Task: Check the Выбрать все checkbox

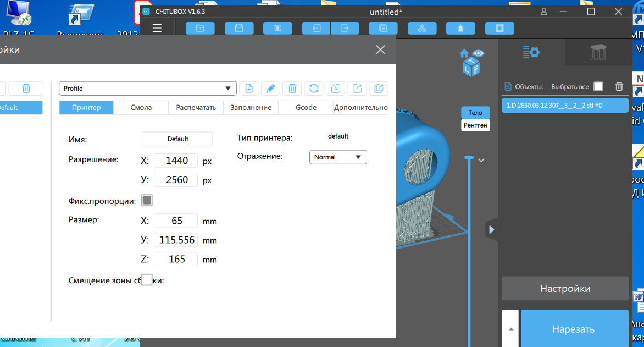Action: 598,86
